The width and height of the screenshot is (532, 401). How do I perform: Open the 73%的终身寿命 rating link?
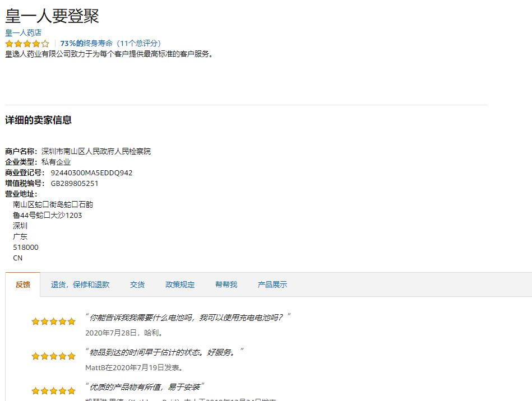[110, 43]
